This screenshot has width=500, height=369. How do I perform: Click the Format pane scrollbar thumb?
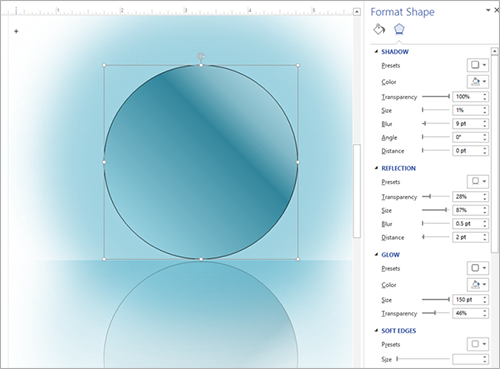click(x=495, y=154)
